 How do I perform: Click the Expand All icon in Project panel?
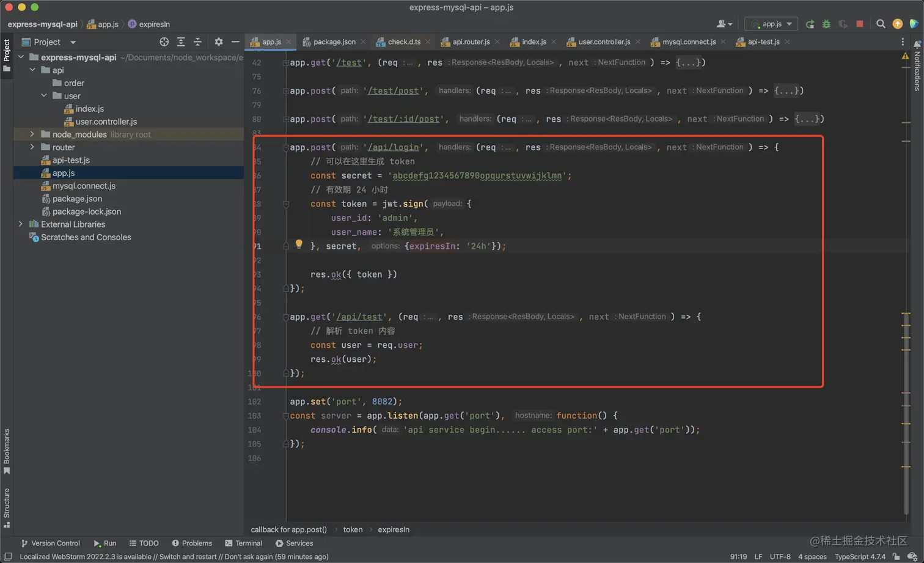coord(181,42)
